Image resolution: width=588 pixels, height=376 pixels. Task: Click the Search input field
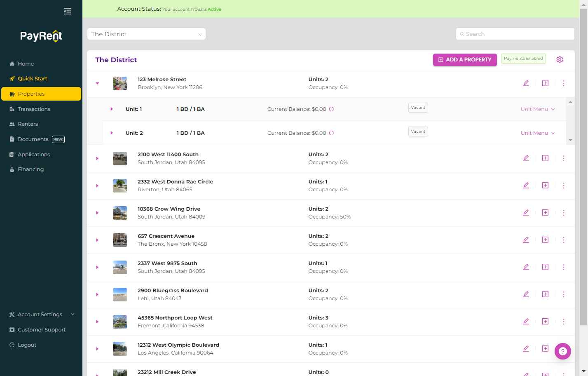coord(515,34)
